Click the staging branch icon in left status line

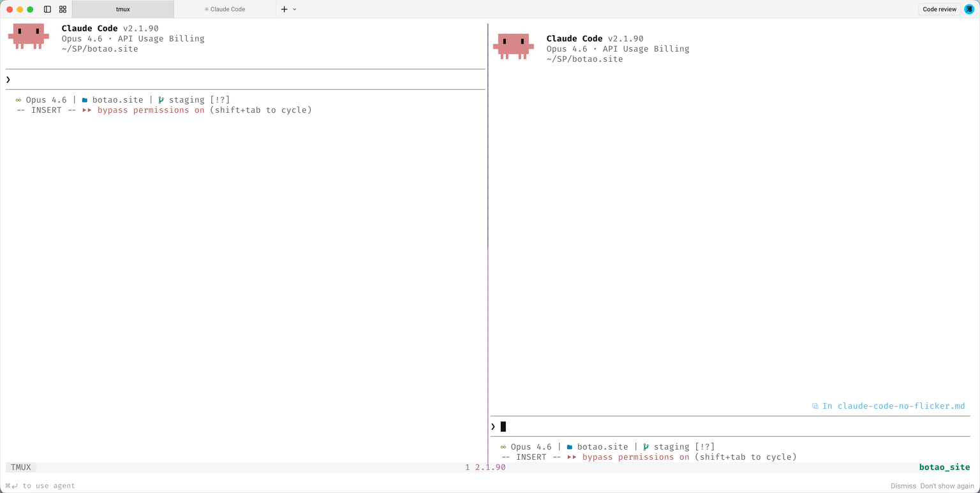pos(160,99)
